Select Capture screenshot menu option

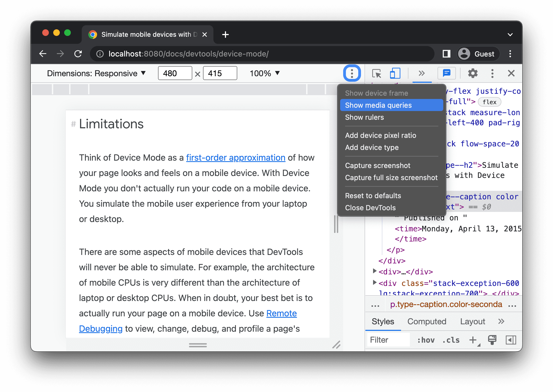pos(377,165)
